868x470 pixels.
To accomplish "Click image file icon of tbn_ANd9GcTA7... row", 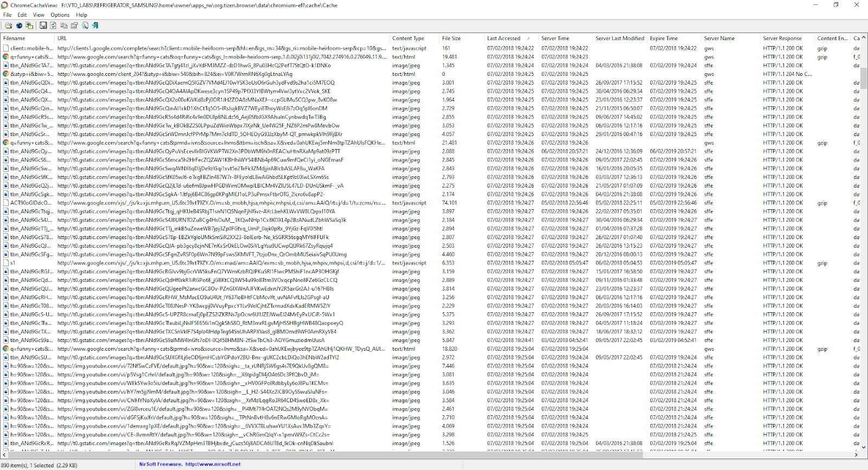I will 6,65.
